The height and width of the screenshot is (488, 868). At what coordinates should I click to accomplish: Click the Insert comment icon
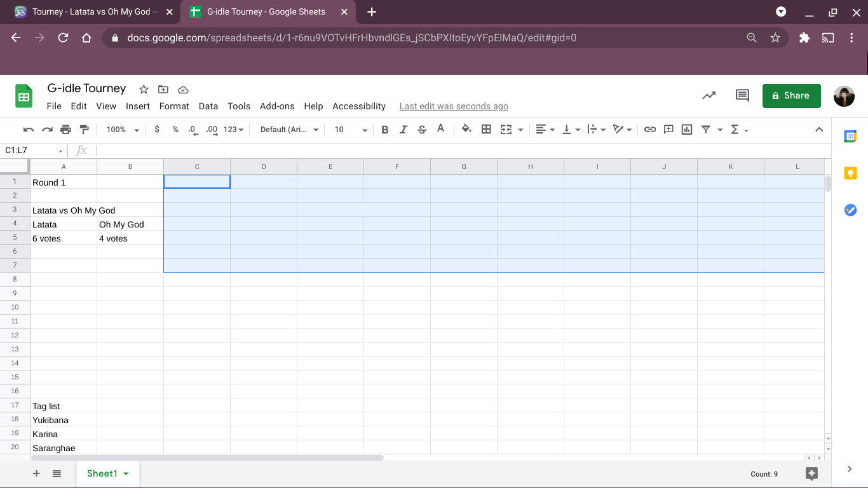pos(668,130)
